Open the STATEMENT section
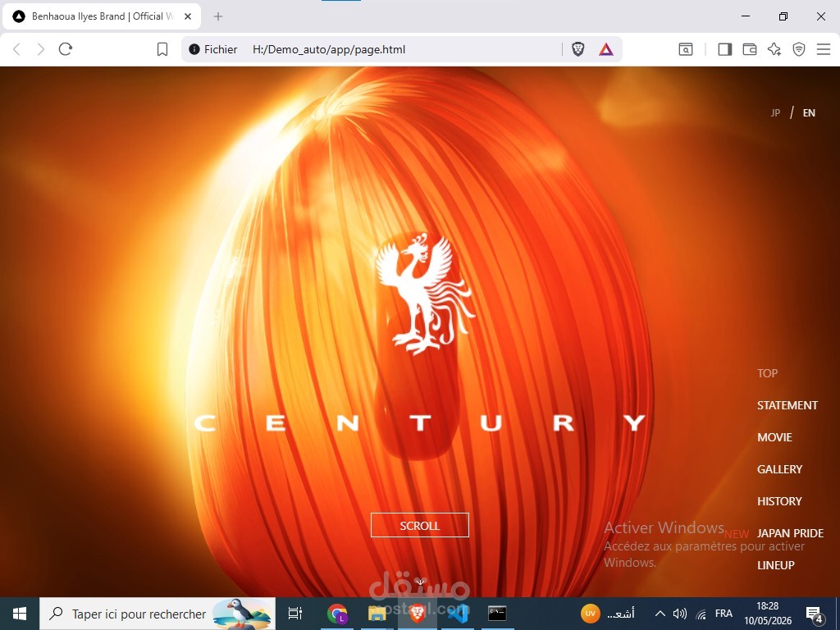 pyautogui.click(x=787, y=405)
